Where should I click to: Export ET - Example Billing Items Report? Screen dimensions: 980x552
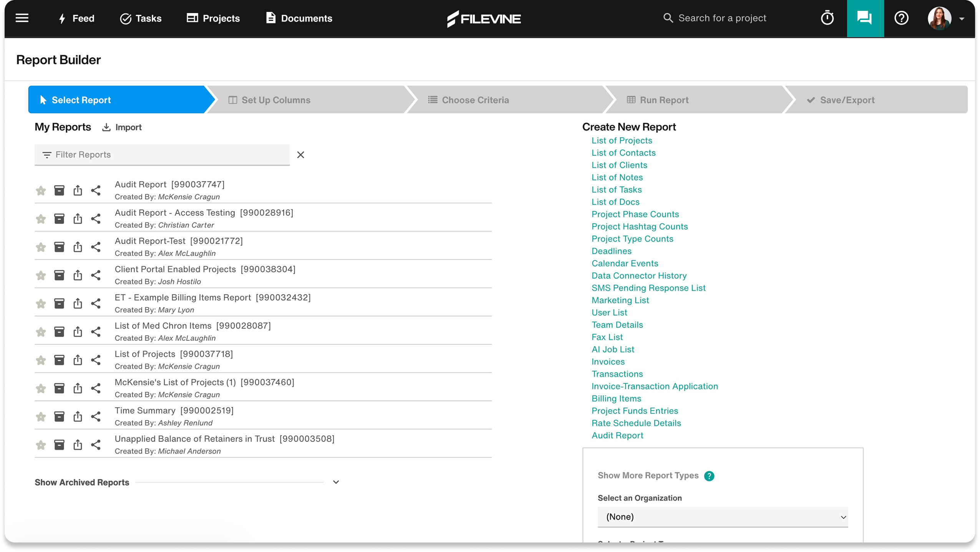(78, 304)
